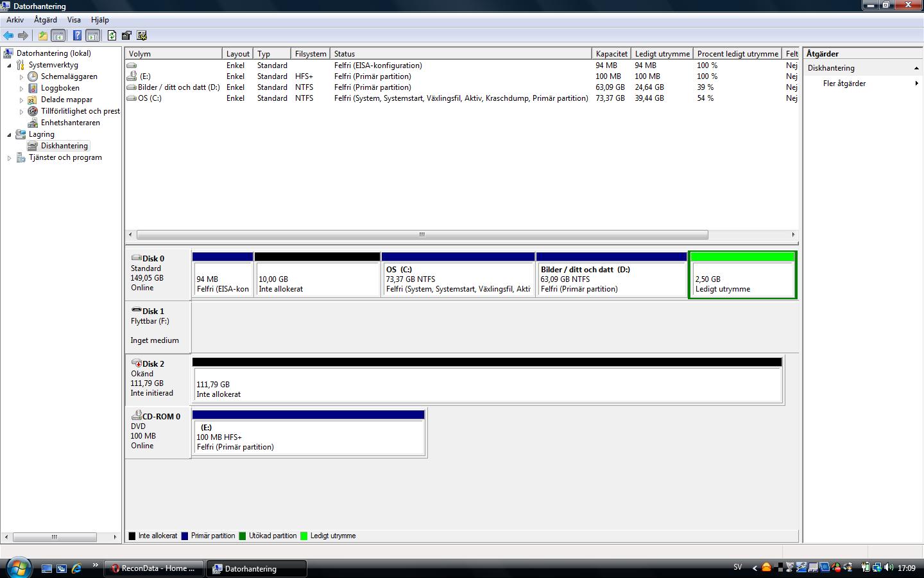Click the Windows Start orb

(x=19, y=568)
